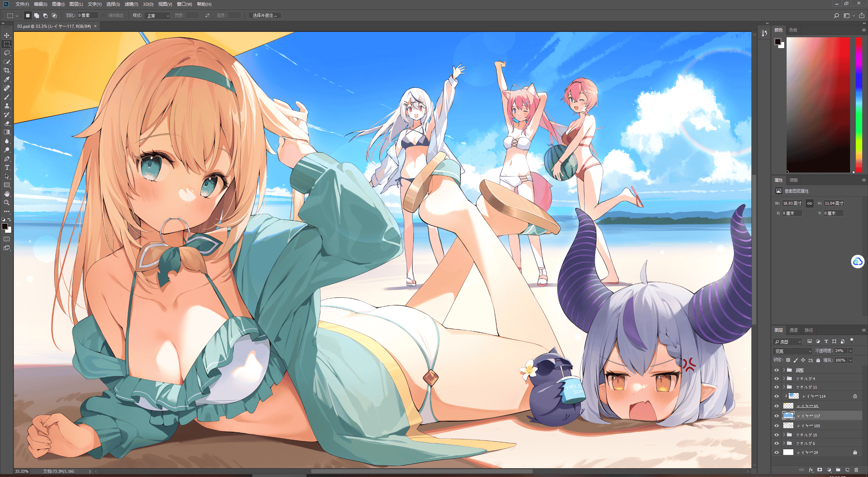Screen dimensions: 868x477
Task: Click the layer opacity value field
Action: (x=841, y=351)
